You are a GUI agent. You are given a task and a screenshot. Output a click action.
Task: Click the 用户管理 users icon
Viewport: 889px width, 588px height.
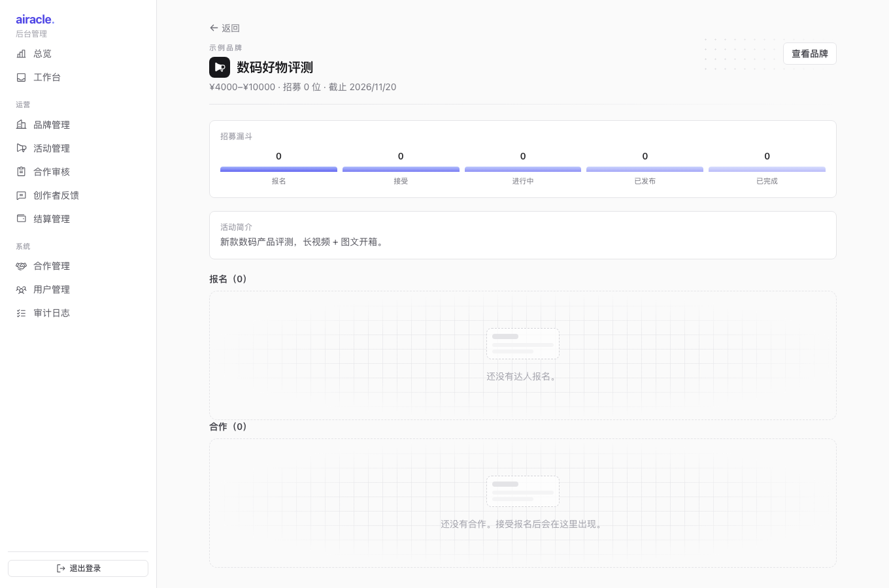point(21,289)
